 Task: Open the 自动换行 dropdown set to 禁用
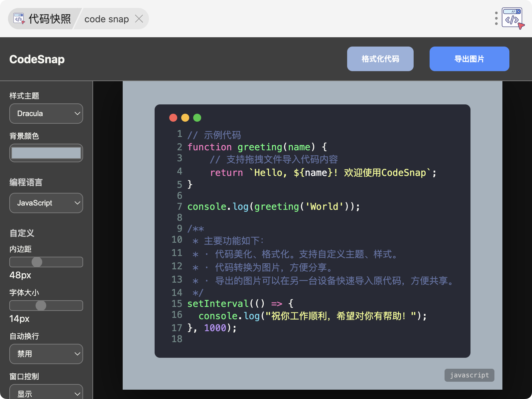click(46, 354)
